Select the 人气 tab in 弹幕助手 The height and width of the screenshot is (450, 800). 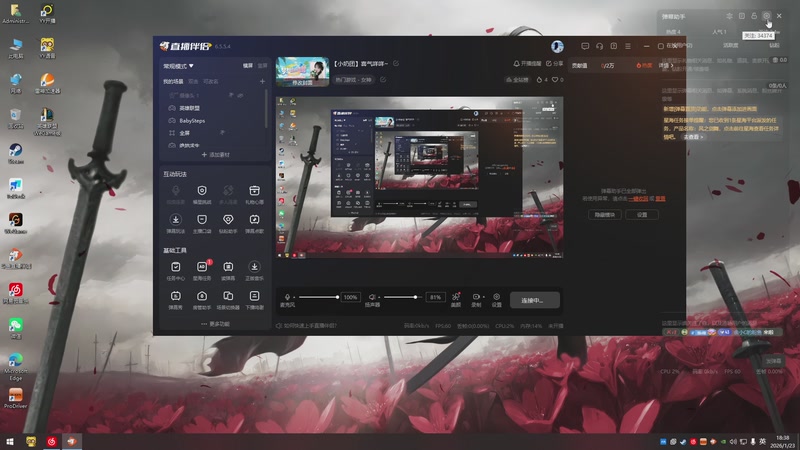719,32
